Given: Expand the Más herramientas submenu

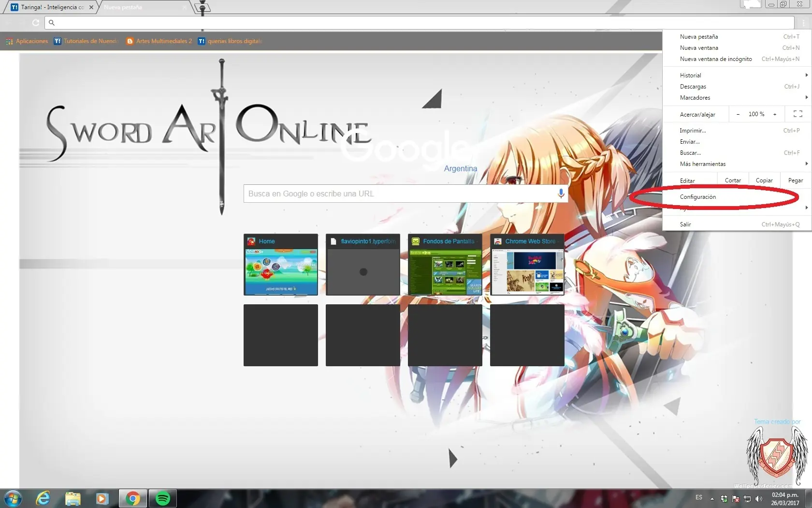Looking at the screenshot, I should pos(737,164).
